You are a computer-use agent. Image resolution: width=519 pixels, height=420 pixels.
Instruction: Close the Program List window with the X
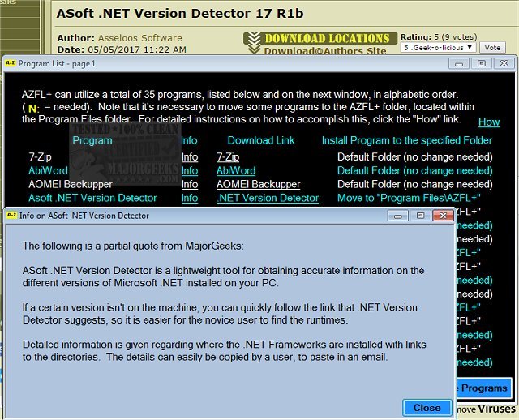click(504, 63)
